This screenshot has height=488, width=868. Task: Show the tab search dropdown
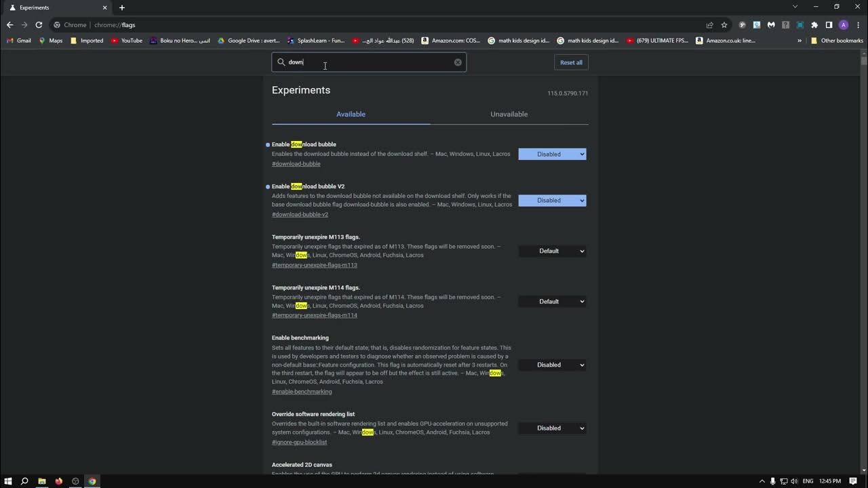coord(795,7)
